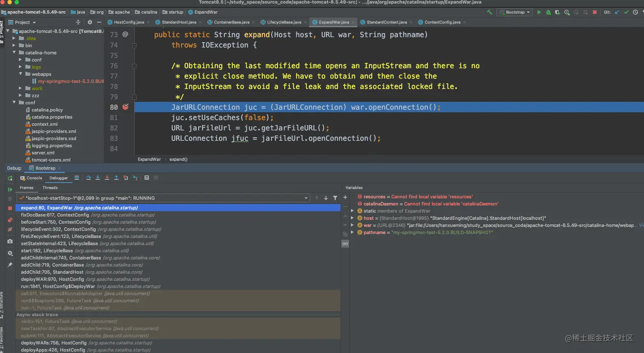The width and height of the screenshot is (644, 353).
Task: Click the next frame down arrow
Action: coord(326,198)
